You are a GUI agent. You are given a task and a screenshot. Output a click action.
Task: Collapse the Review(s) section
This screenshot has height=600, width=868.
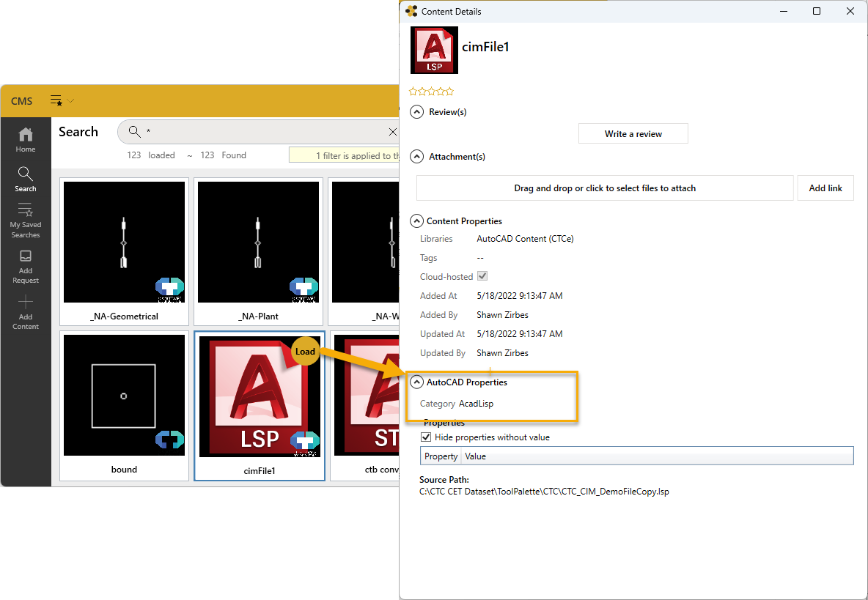(416, 111)
